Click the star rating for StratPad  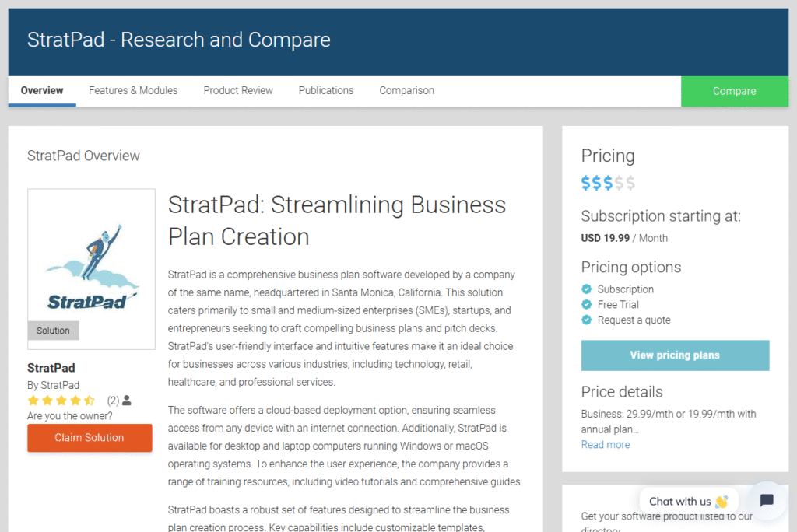pyautogui.click(x=61, y=401)
